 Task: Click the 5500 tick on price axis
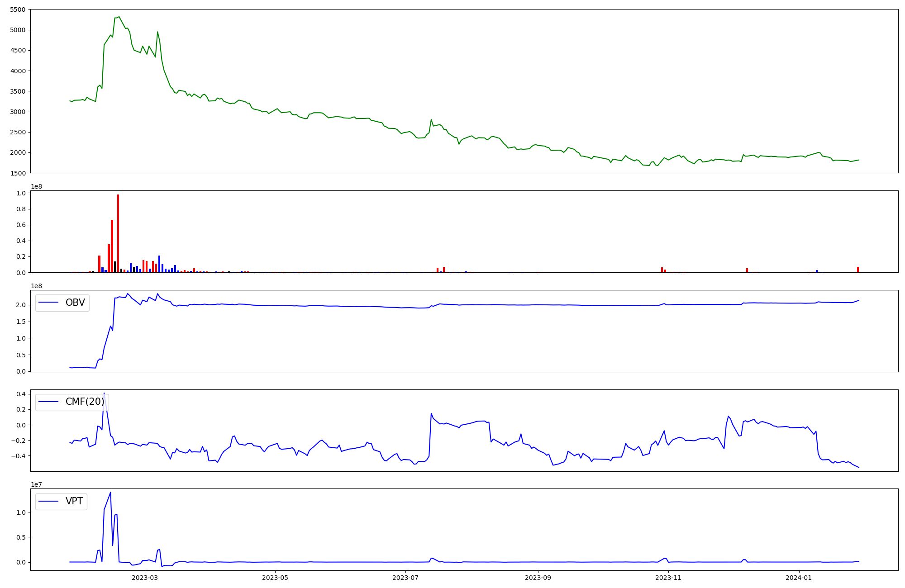coord(18,9)
